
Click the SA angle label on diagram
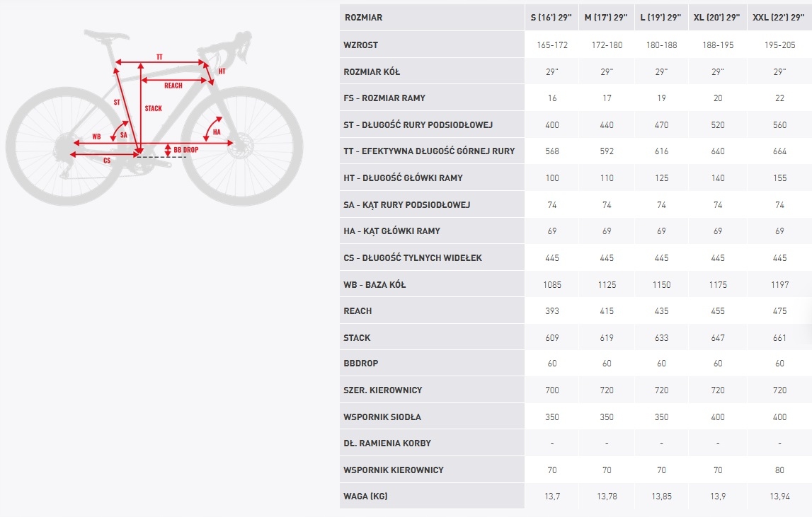(x=123, y=134)
